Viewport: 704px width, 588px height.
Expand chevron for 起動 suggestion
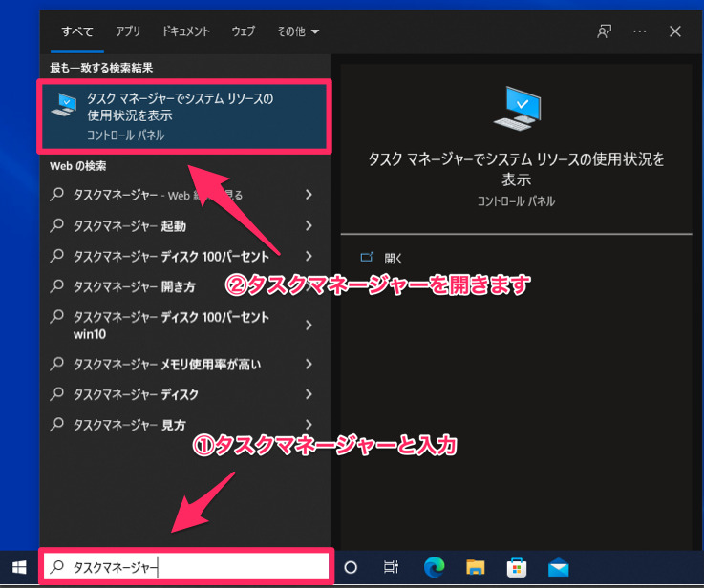(309, 225)
